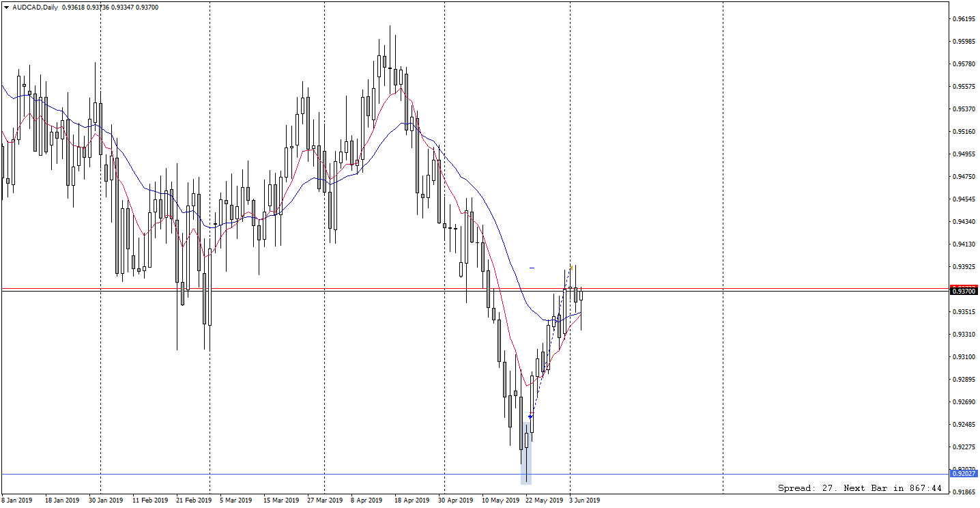
Task: Click the '21 Feb 2019' date label
Action: (x=193, y=500)
